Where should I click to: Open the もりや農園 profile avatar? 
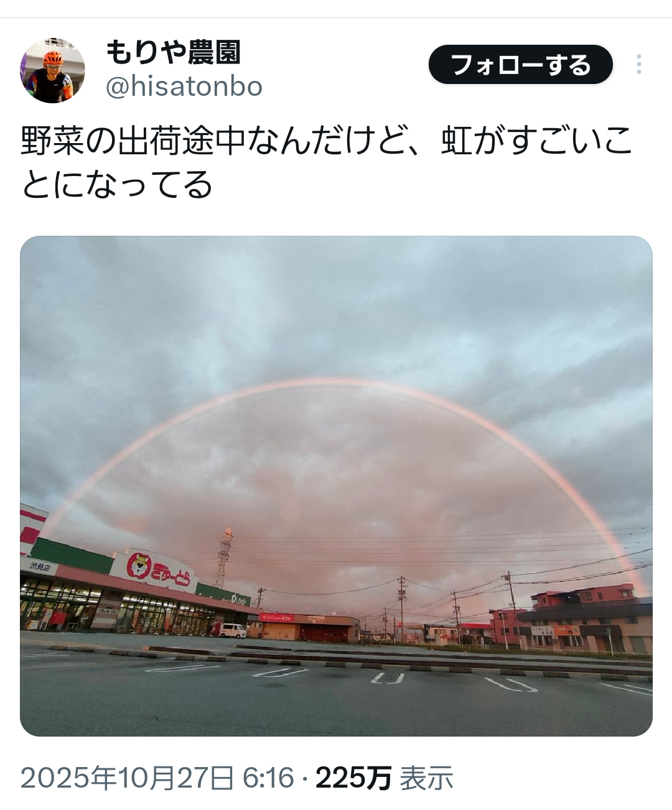[x=52, y=71]
